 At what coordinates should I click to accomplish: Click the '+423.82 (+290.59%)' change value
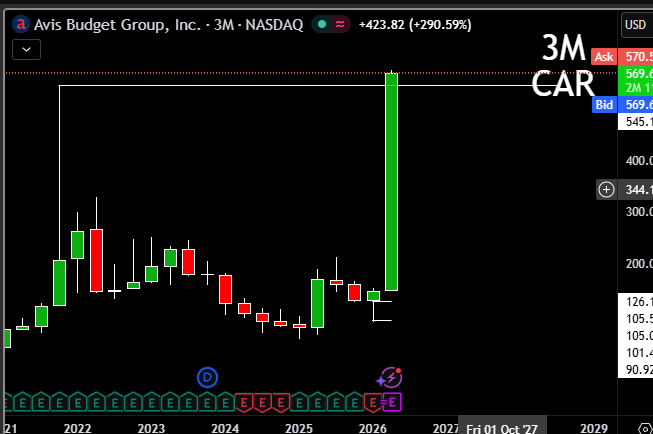pyautogui.click(x=415, y=25)
